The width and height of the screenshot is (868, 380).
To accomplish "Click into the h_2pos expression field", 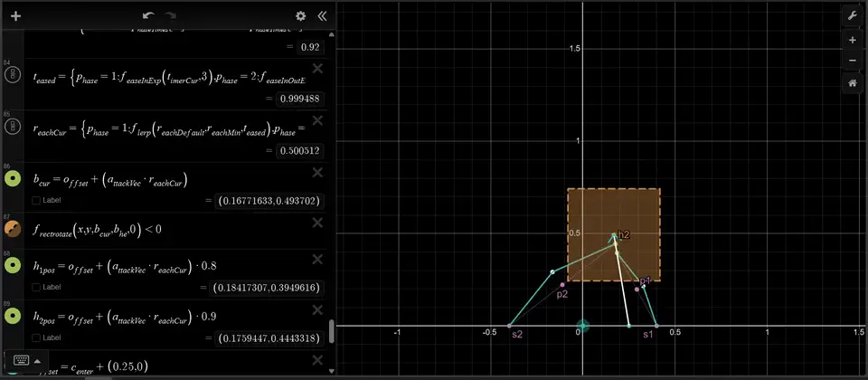I will coord(125,317).
